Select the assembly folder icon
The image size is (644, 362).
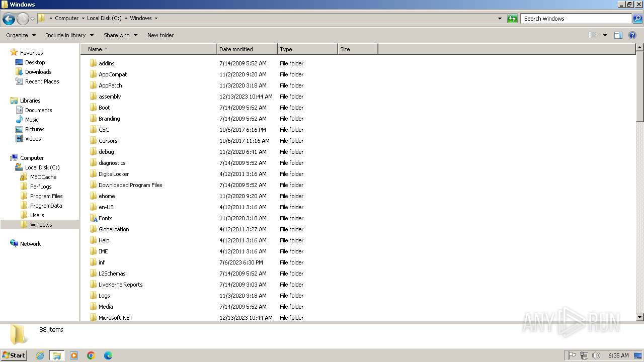pyautogui.click(x=93, y=97)
